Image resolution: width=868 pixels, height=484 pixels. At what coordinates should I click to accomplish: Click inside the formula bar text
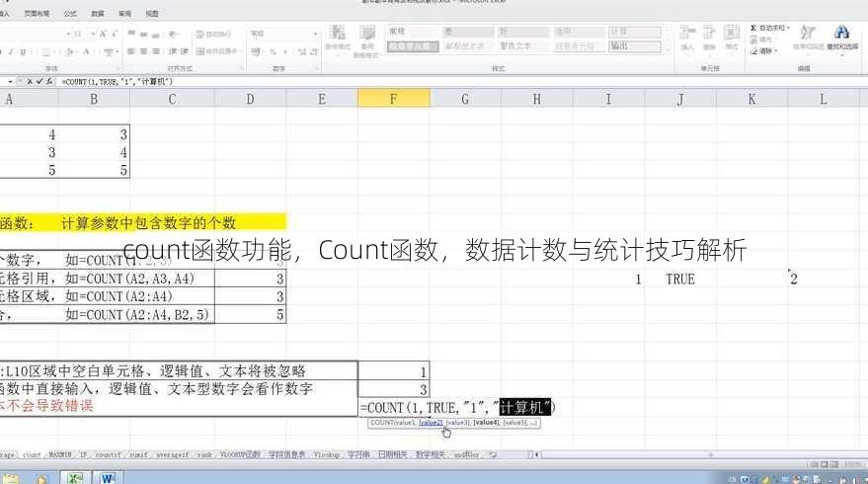click(x=118, y=81)
